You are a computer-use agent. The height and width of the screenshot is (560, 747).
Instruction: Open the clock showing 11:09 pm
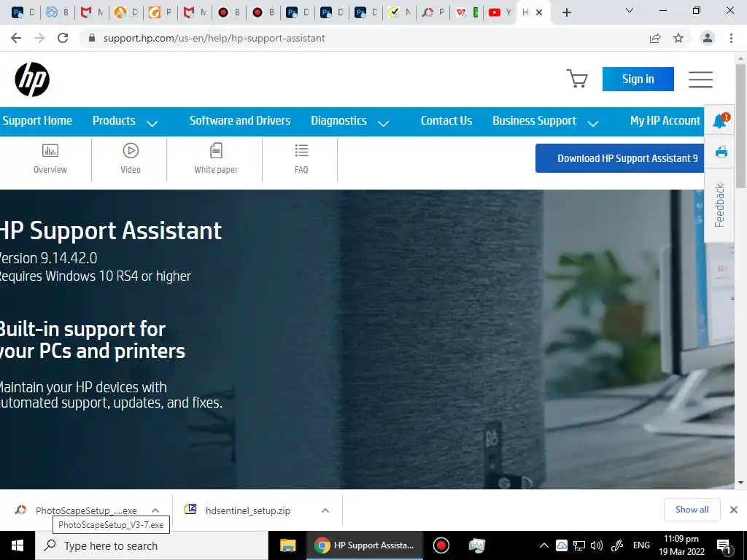681,545
